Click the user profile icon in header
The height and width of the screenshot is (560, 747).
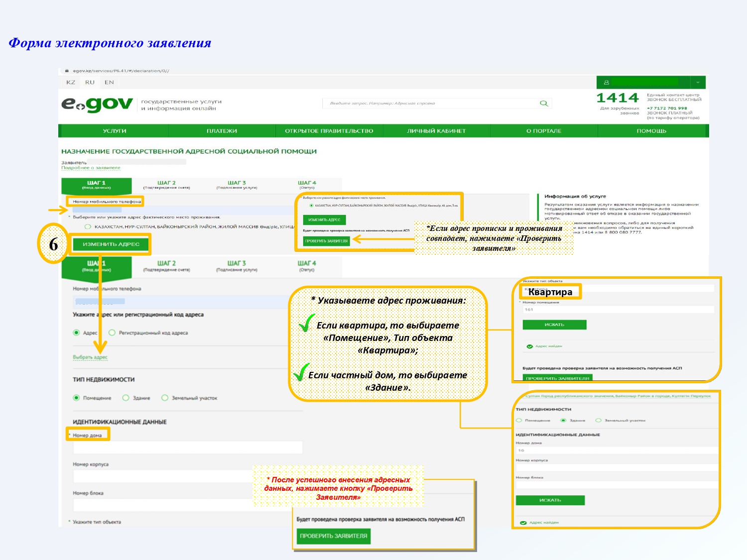point(606,82)
